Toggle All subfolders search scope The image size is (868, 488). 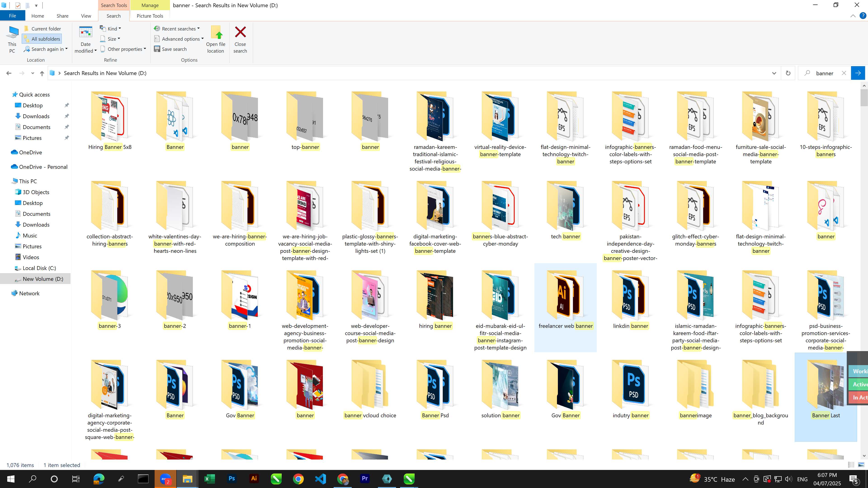pyautogui.click(x=42, y=39)
